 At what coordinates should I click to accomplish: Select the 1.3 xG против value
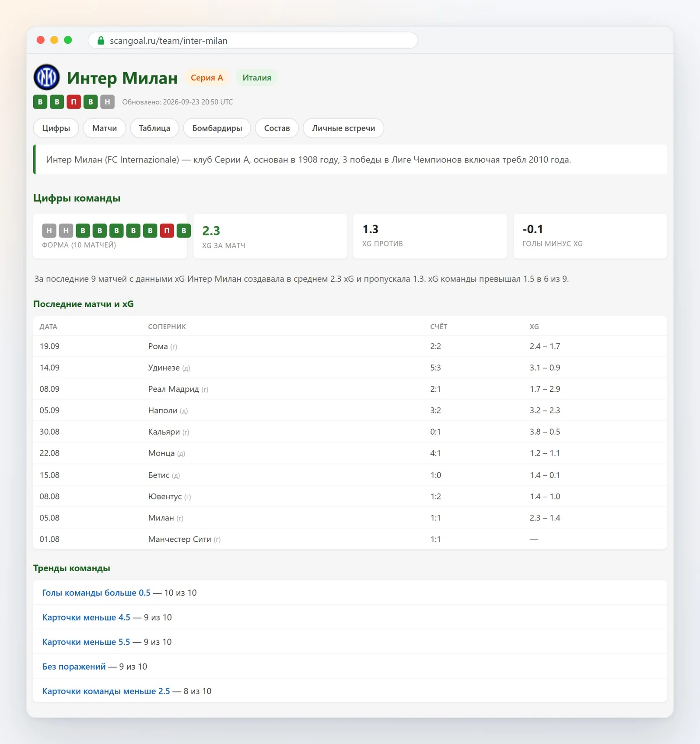tap(371, 229)
